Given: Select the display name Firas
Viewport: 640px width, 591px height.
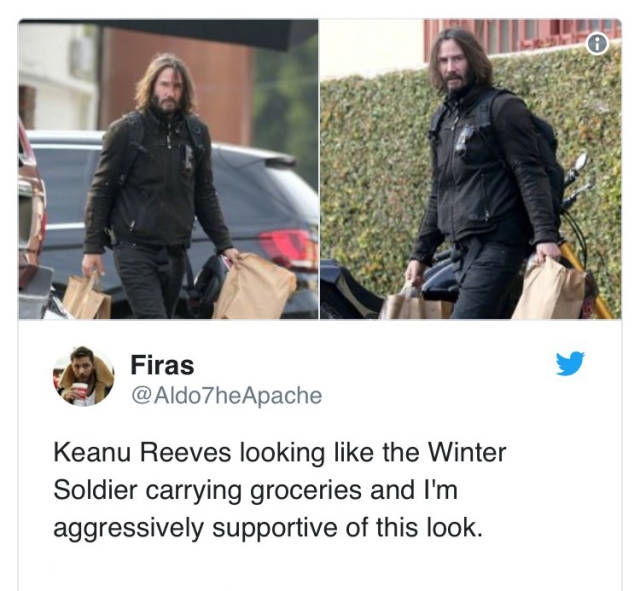Looking at the screenshot, I should pos(162,365).
